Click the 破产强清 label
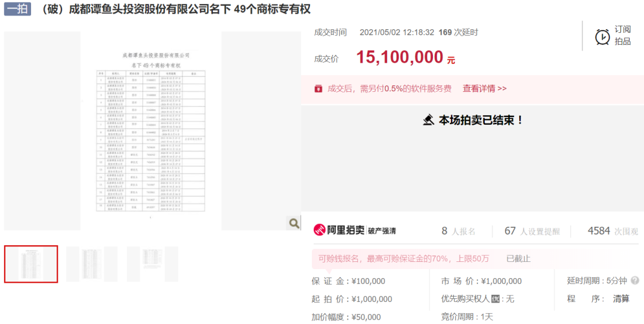This screenshot has height=324, width=644. (382, 231)
